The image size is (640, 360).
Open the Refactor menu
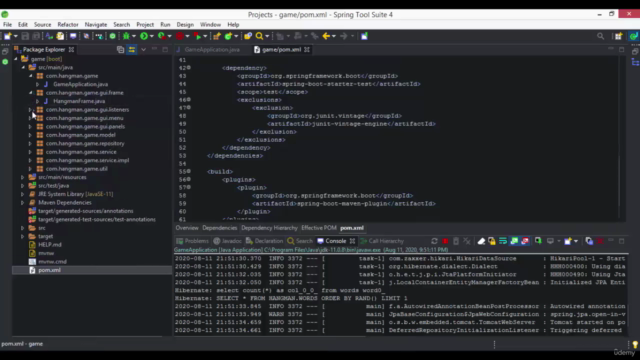point(68,25)
